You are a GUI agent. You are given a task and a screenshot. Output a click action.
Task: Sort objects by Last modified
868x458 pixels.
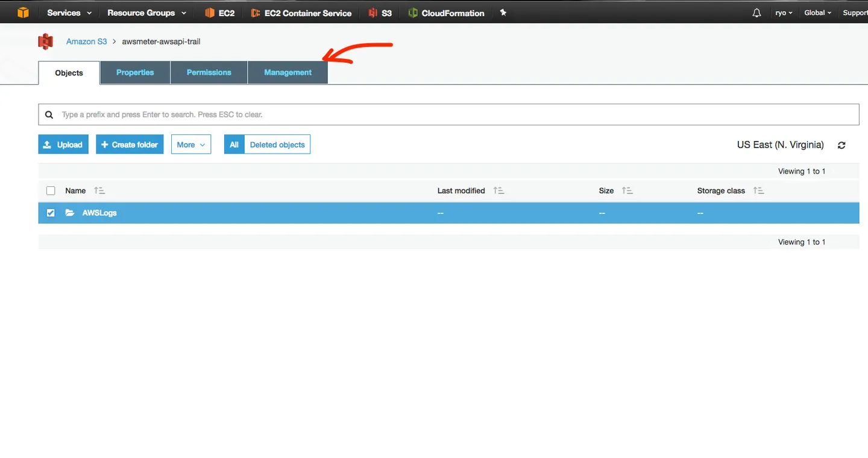tap(498, 190)
